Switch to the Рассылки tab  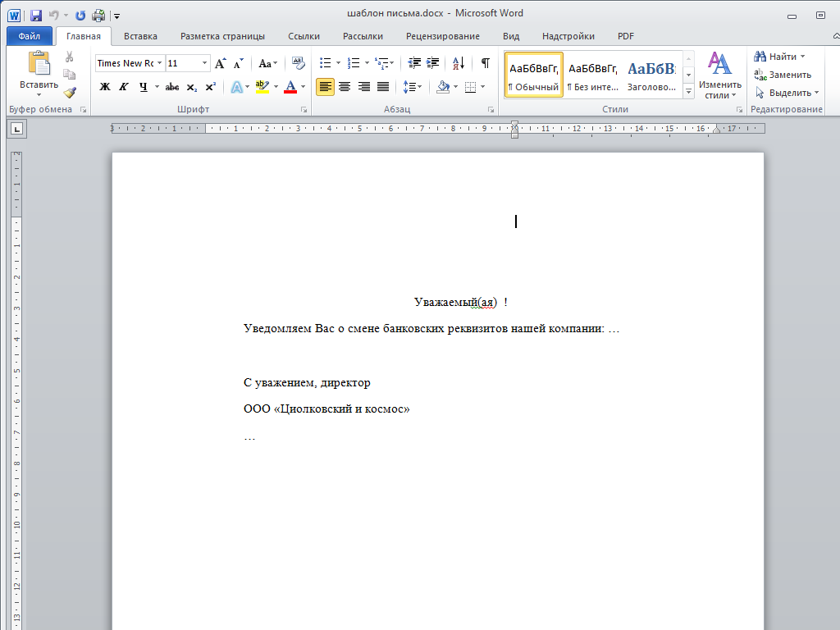pyautogui.click(x=363, y=36)
